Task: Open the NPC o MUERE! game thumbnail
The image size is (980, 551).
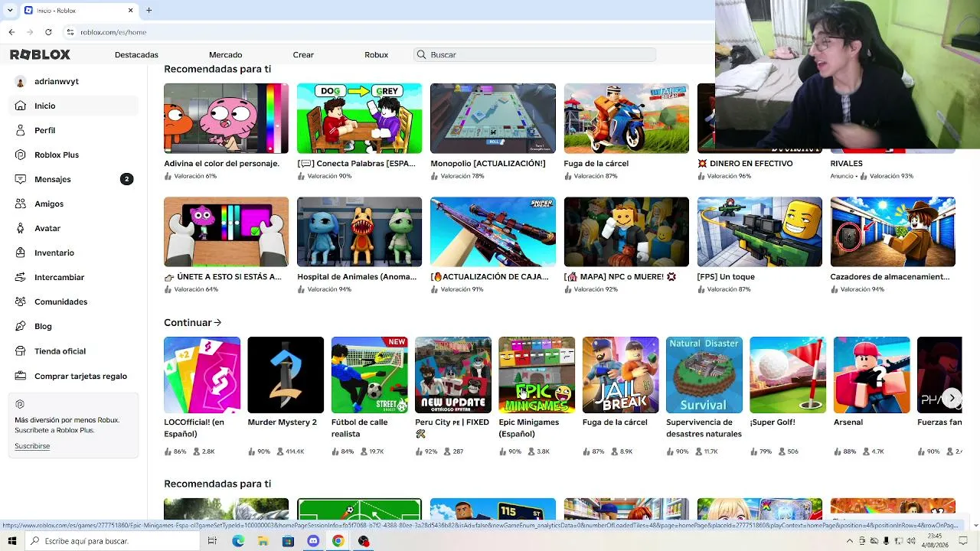Action: pos(626,232)
